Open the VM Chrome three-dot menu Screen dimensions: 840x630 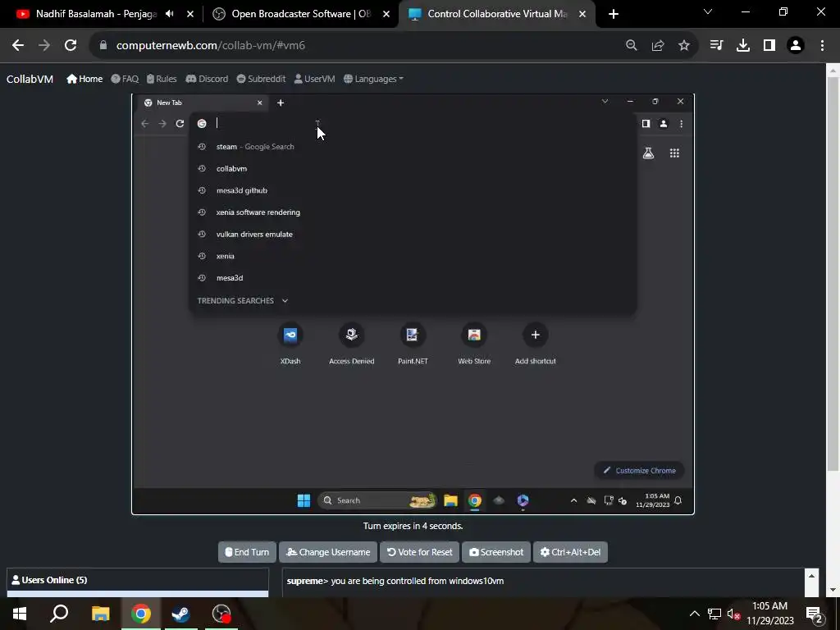click(x=682, y=124)
